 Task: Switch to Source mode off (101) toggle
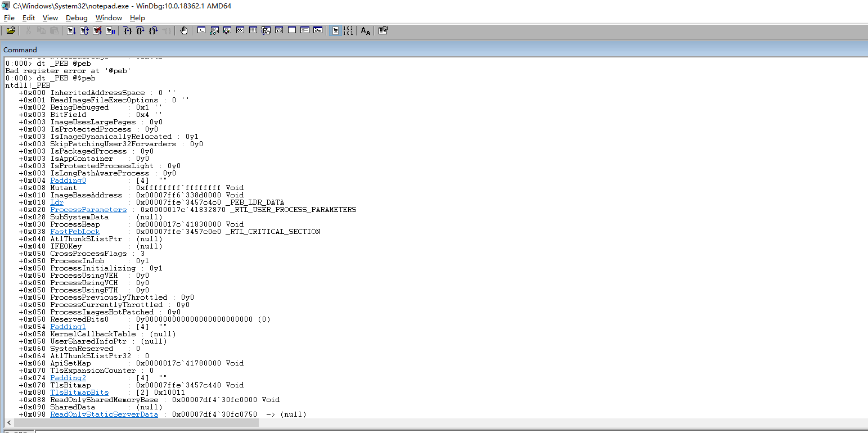(x=348, y=30)
